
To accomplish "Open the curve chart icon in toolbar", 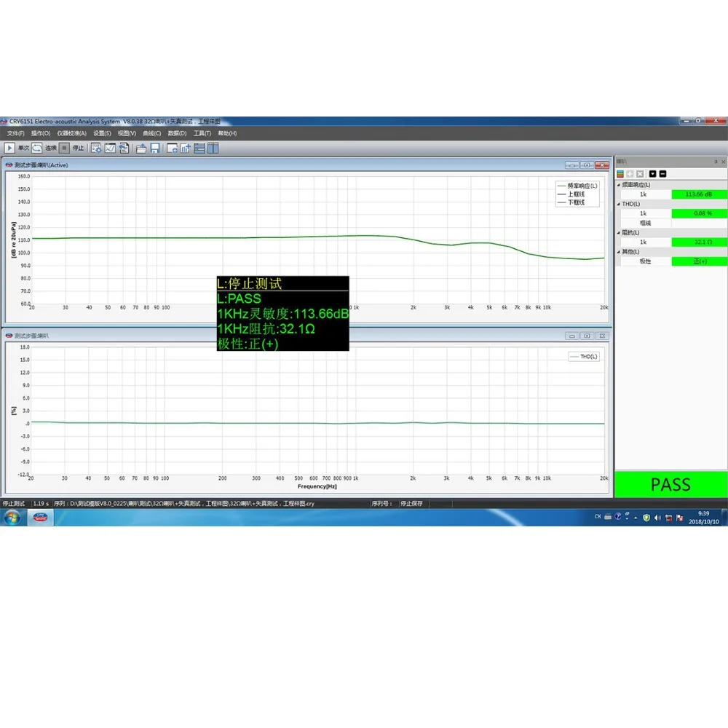I will pos(110,148).
